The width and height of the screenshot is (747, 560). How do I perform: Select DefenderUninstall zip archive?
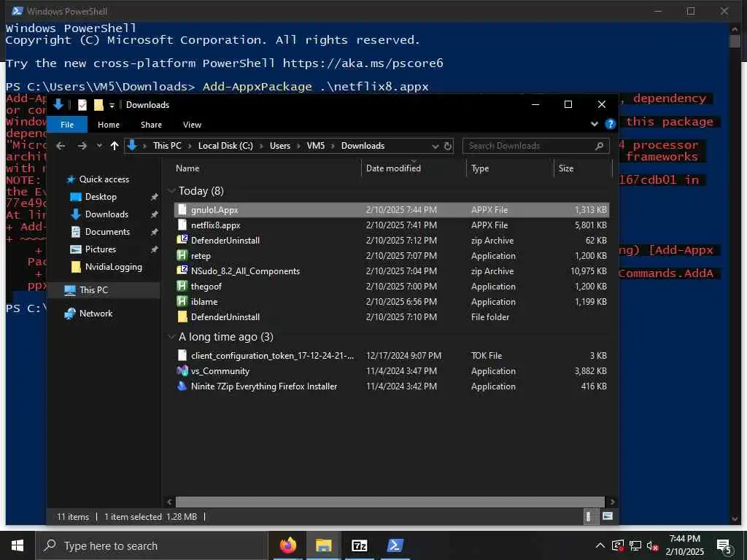click(392, 241)
